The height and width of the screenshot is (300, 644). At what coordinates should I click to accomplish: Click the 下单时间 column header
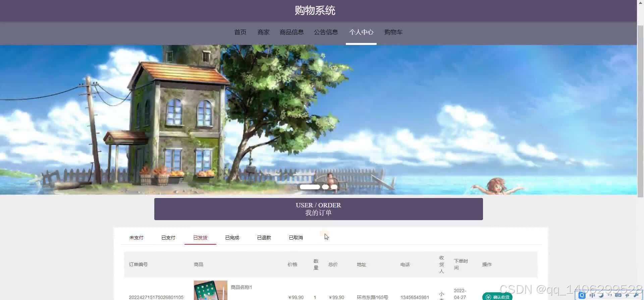(x=461, y=264)
